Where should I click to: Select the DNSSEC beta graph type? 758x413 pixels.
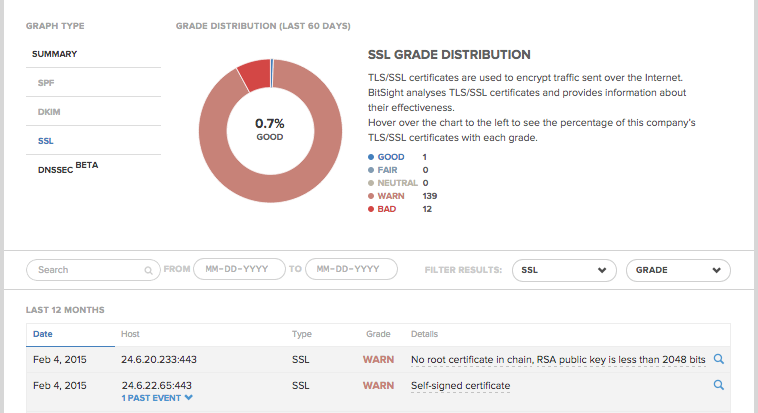coord(67,169)
